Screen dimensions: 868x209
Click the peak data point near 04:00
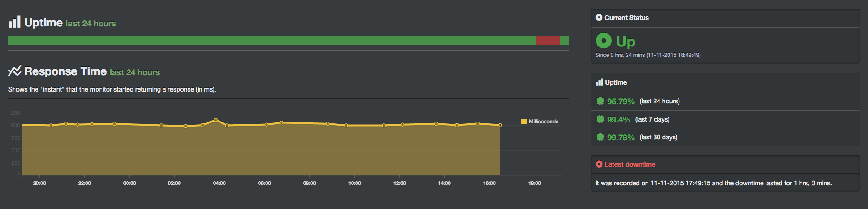pos(216,120)
